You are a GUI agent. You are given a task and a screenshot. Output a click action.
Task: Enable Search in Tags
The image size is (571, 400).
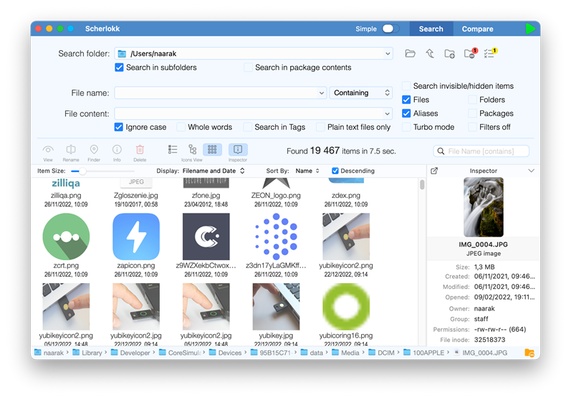(247, 127)
